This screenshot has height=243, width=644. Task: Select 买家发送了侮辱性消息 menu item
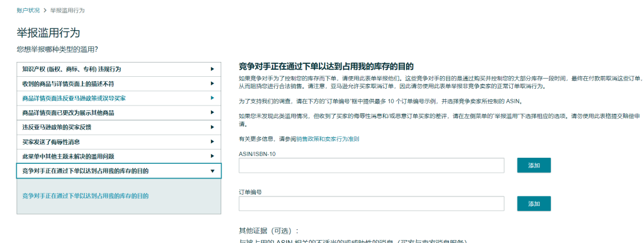point(51,142)
